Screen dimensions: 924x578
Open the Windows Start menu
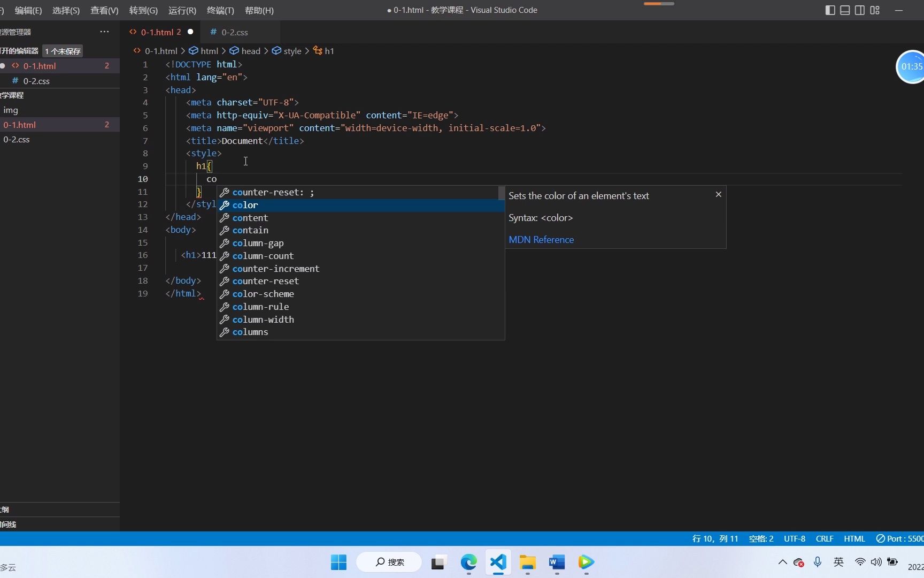(x=338, y=562)
